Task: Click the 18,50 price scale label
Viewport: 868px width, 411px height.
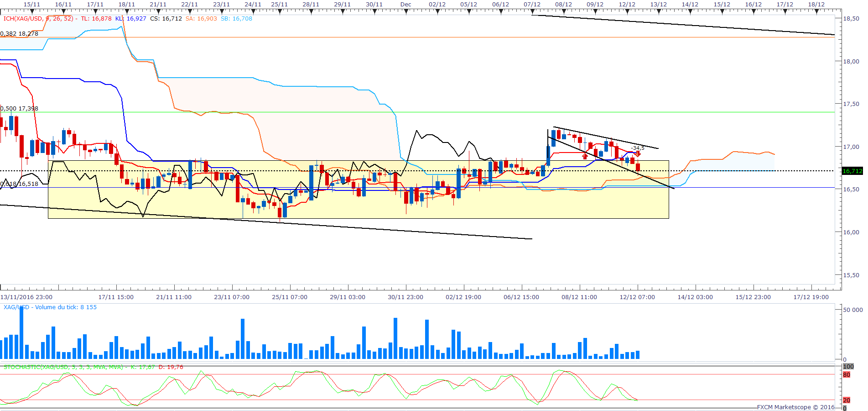Action: pyautogui.click(x=851, y=19)
